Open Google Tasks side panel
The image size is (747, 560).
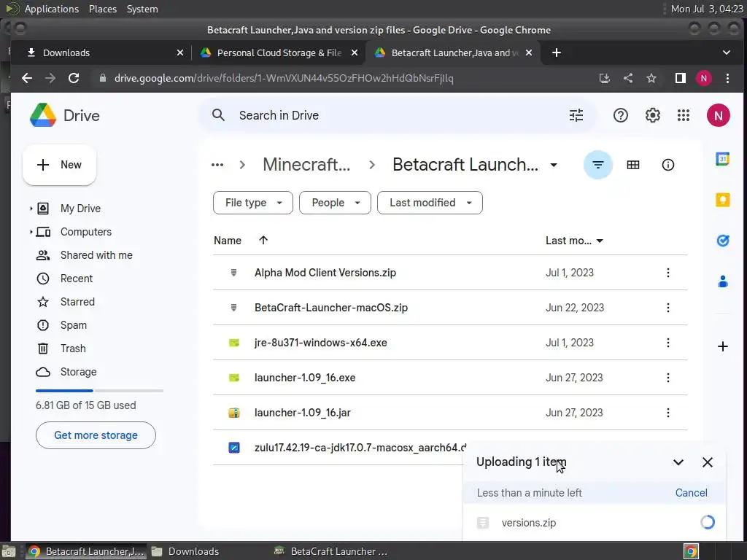tap(722, 241)
